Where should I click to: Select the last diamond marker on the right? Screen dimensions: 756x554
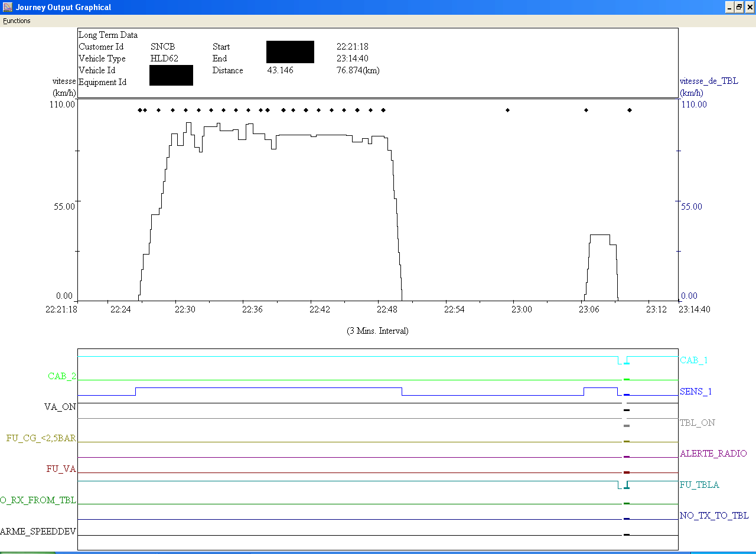coord(630,110)
